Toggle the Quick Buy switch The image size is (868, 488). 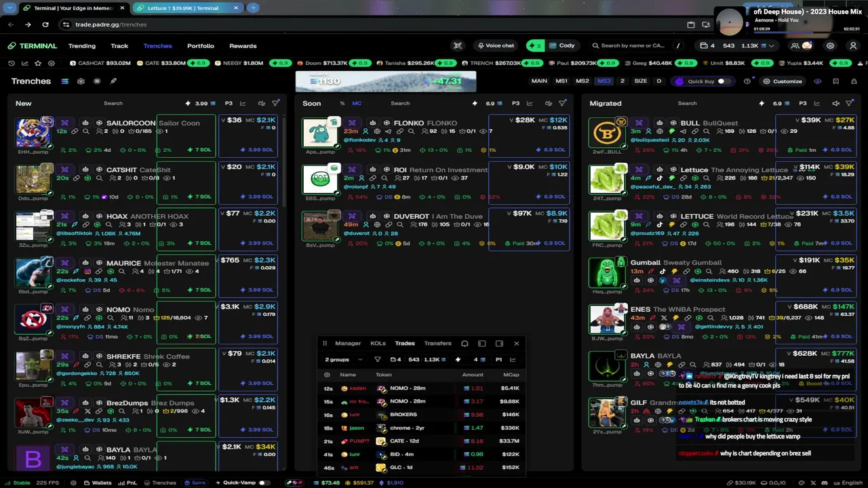tap(724, 81)
